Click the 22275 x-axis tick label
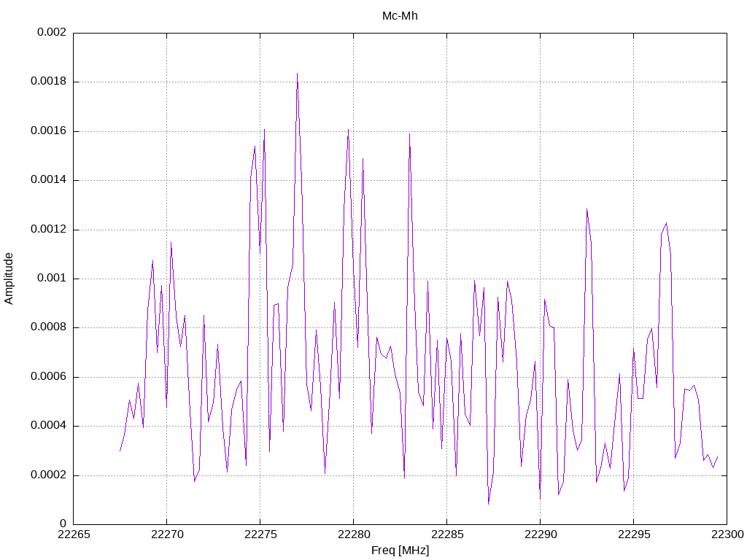The width and height of the screenshot is (747, 560). (x=260, y=534)
